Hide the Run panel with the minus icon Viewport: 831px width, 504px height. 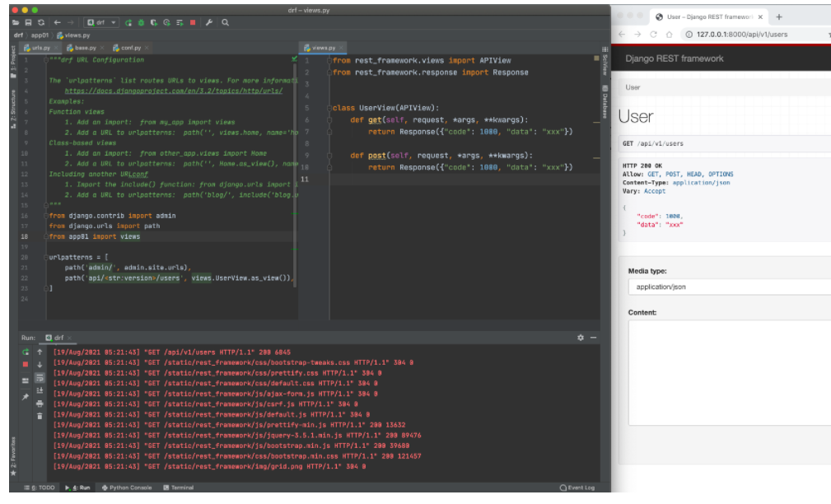click(593, 338)
